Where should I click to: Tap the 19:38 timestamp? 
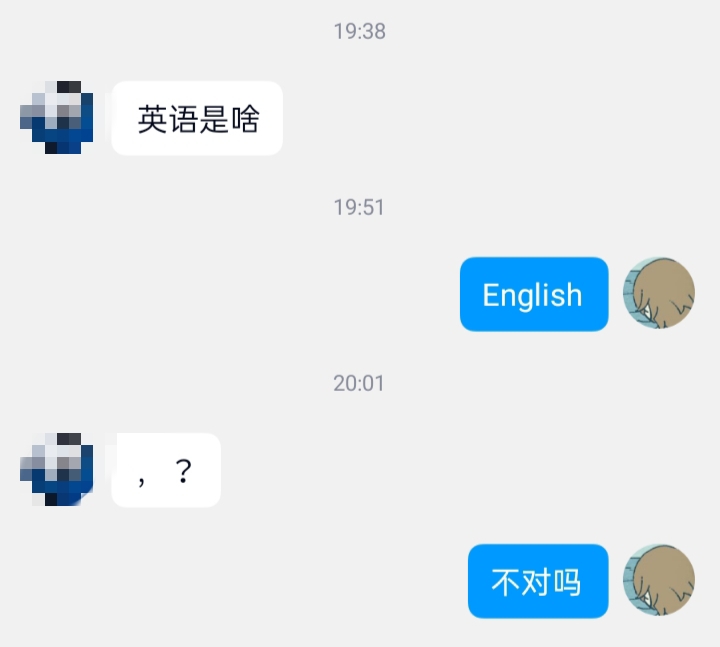click(360, 32)
